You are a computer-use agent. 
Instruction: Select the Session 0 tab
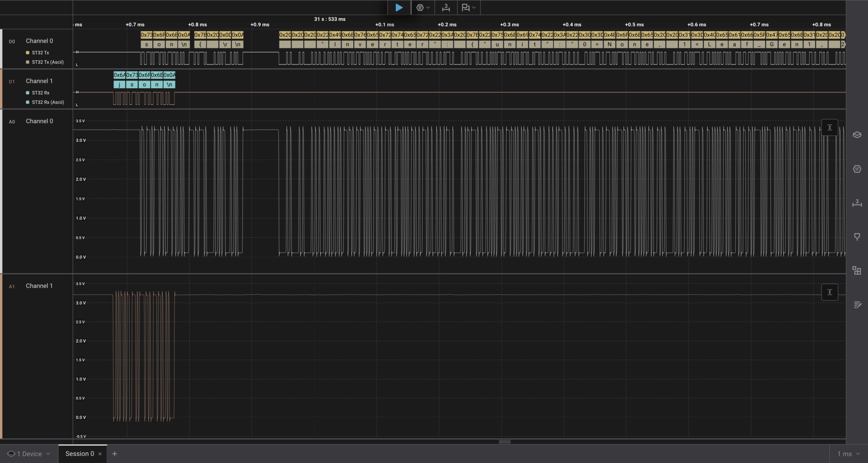[79, 454]
